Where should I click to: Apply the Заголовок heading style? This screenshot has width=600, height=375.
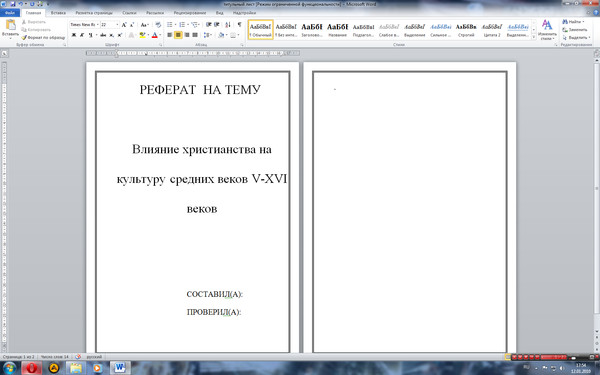pos(312,30)
